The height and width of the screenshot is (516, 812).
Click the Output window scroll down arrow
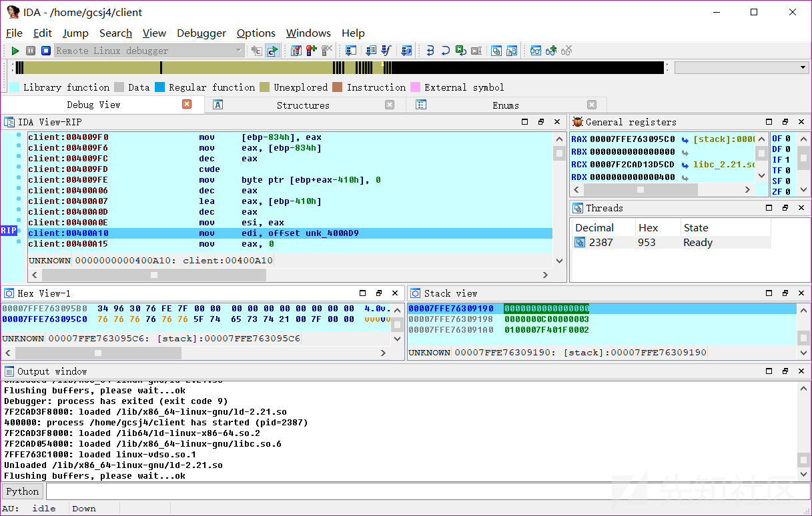(803, 475)
